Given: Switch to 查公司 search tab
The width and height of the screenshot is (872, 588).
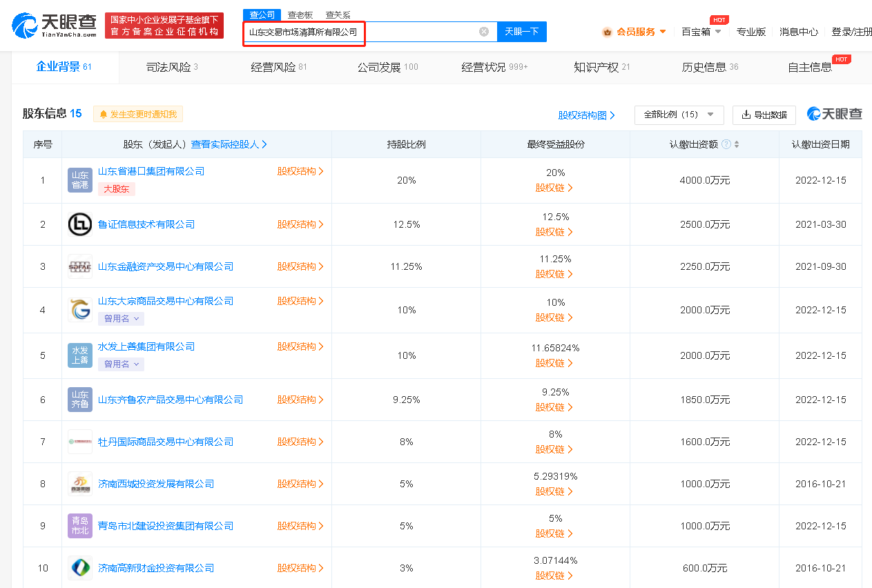Looking at the screenshot, I should 262,14.
